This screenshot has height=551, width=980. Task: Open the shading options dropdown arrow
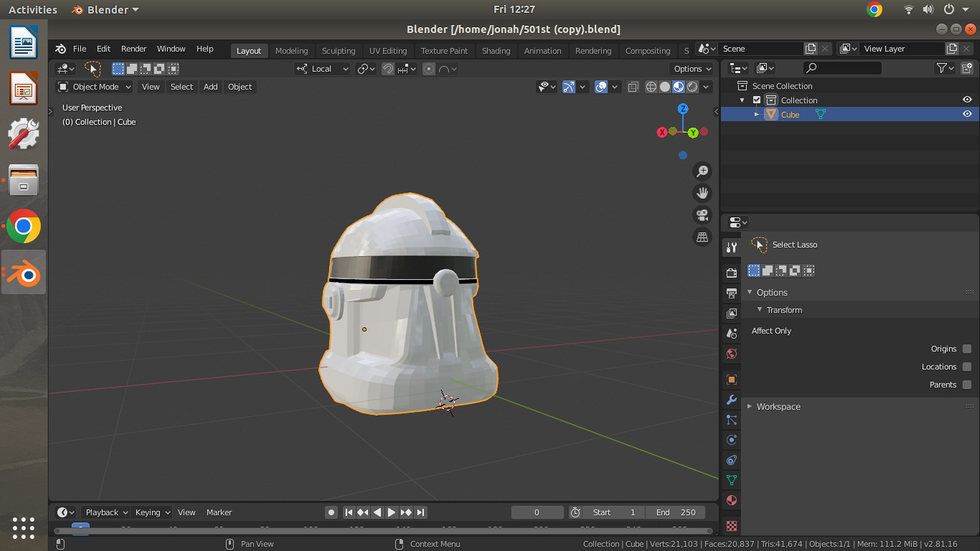706,87
